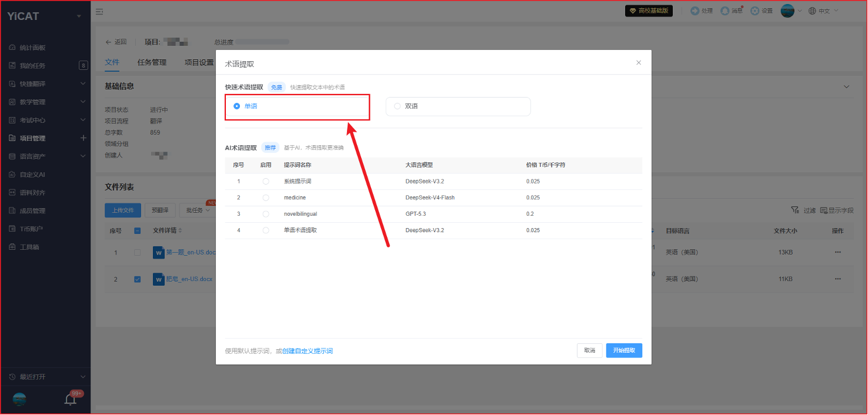Viewport: 868px width, 415px height.
Task: Open the 中文 language dropdown
Action: click(x=824, y=11)
